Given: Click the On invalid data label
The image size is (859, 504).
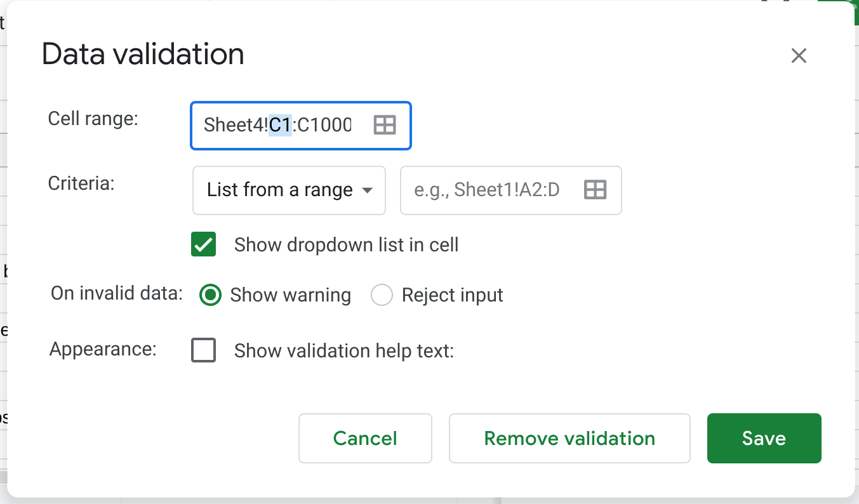Looking at the screenshot, I should pos(117,293).
